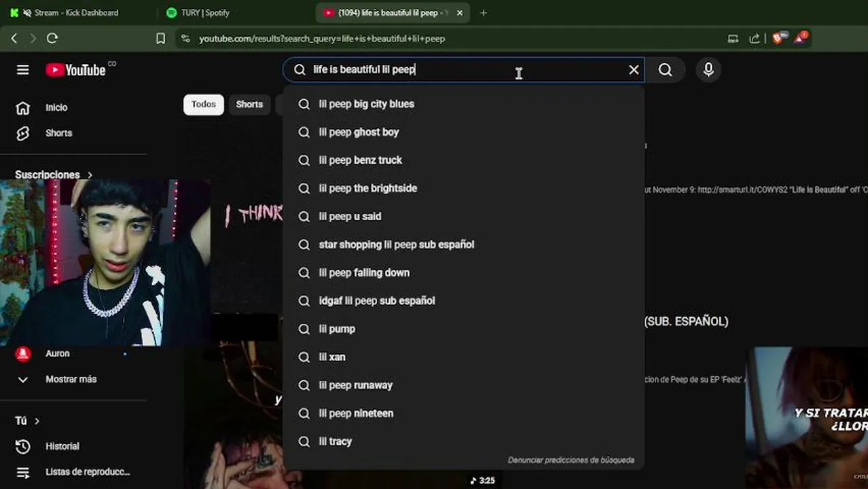Viewport: 868px width, 489px height.
Task: Expand Mostrar más subscriptions
Action: 71,379
